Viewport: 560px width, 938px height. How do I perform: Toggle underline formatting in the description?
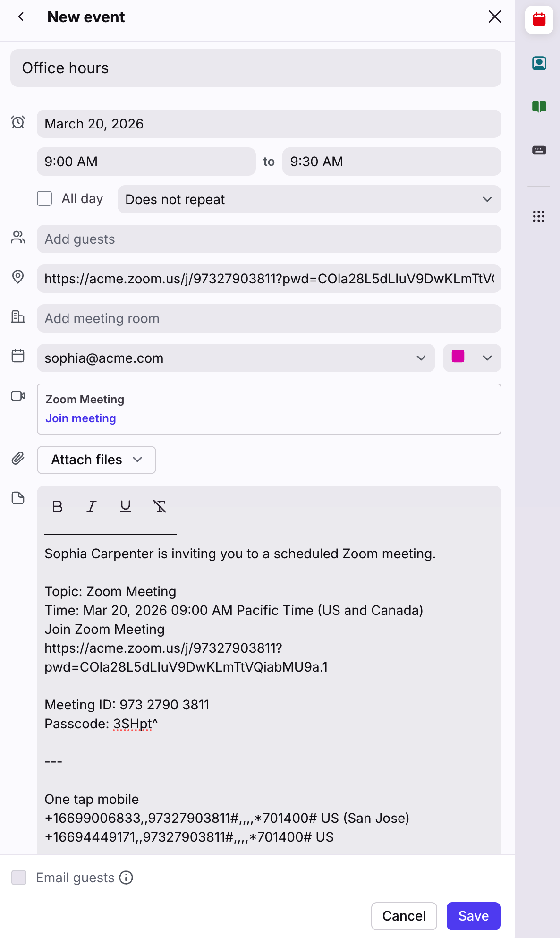click(126, 506)
